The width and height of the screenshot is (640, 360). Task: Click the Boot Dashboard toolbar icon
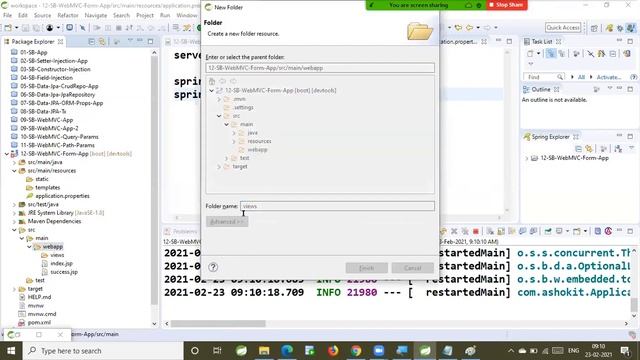coord(69,27)
